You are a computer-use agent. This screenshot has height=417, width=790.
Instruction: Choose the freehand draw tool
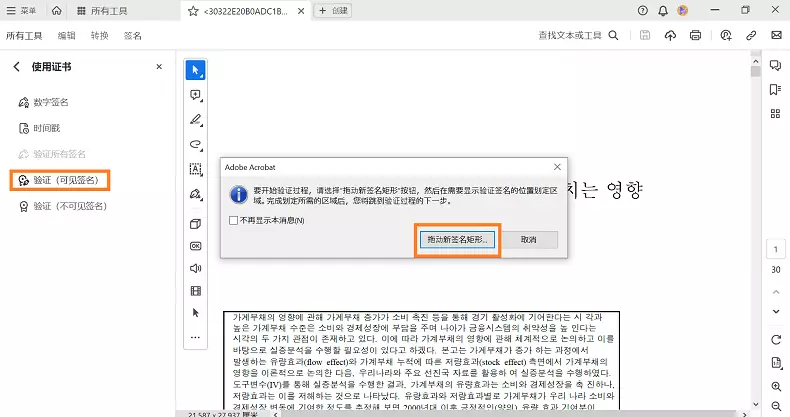pos(196,145)
